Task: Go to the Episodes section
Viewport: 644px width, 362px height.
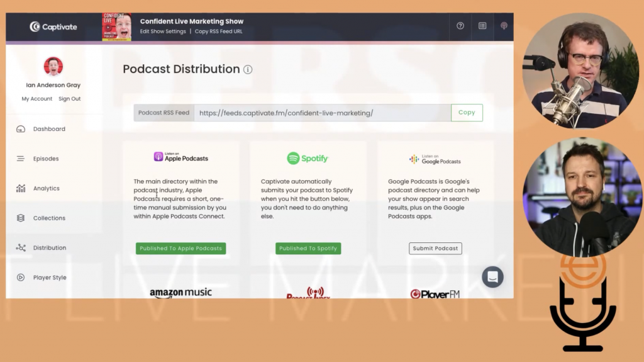Action: (x=46, y=159)
